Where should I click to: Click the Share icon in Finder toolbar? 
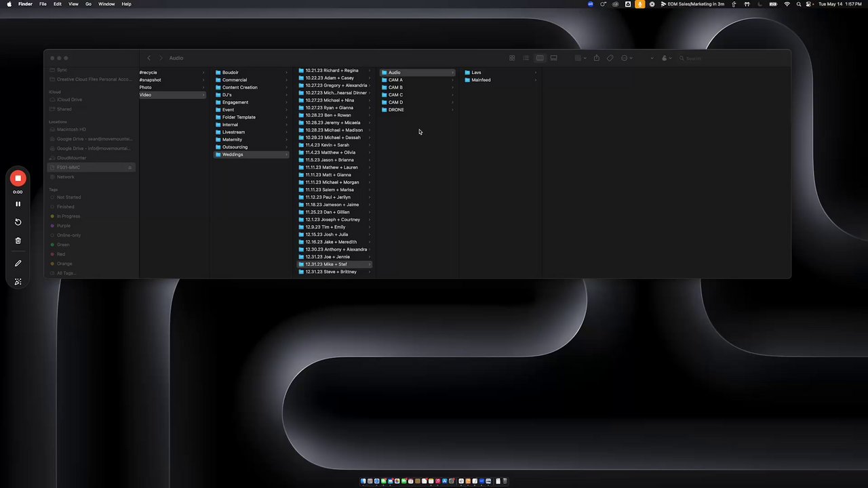point(597,58)
